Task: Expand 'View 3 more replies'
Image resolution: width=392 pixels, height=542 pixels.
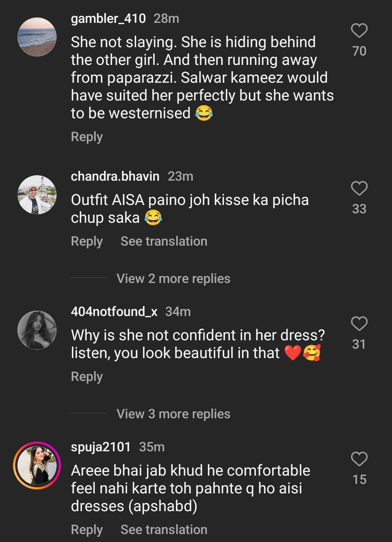Action: click(173, 414)
